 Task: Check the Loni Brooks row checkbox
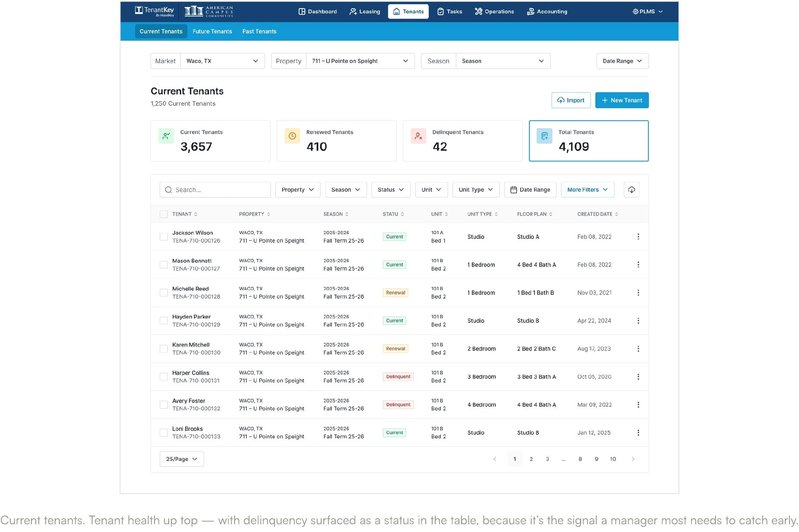coord(164,433)
